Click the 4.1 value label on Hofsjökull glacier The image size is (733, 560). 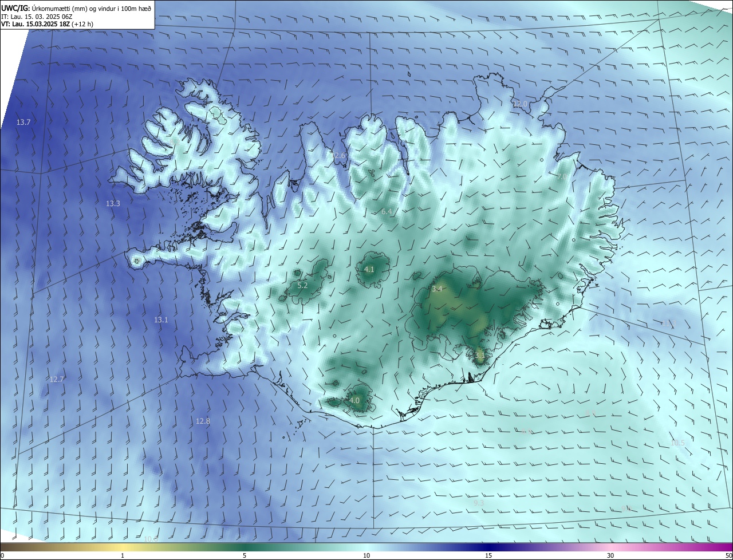(x=369, y=269)
